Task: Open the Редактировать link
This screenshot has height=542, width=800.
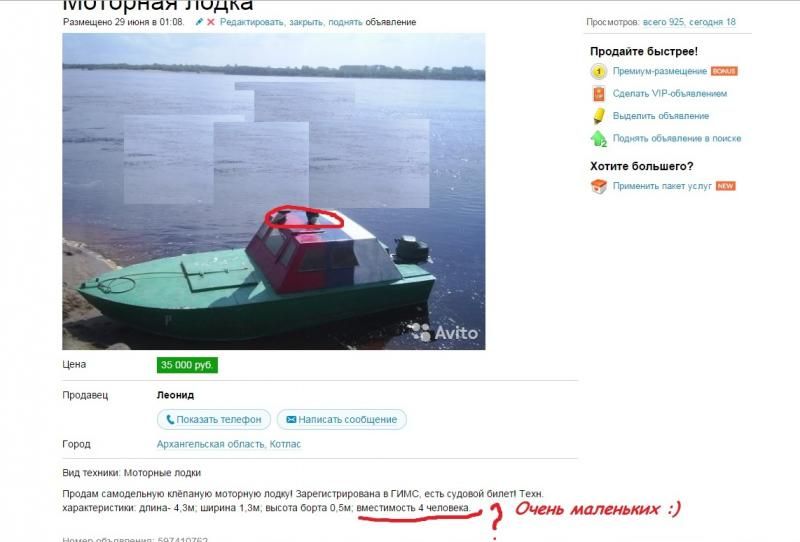Action: tap(252, 22)
